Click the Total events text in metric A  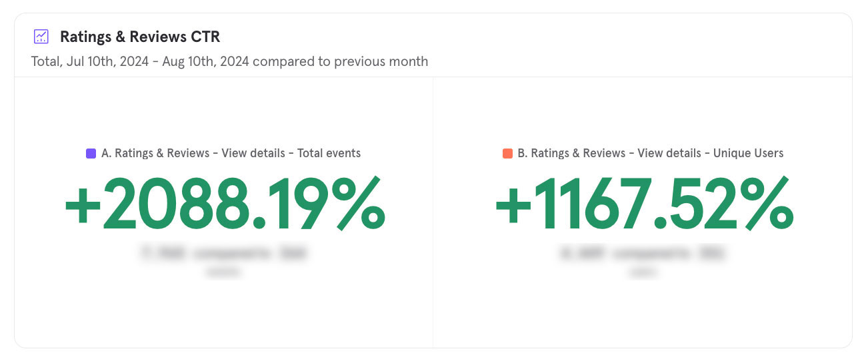pos(329,153)
